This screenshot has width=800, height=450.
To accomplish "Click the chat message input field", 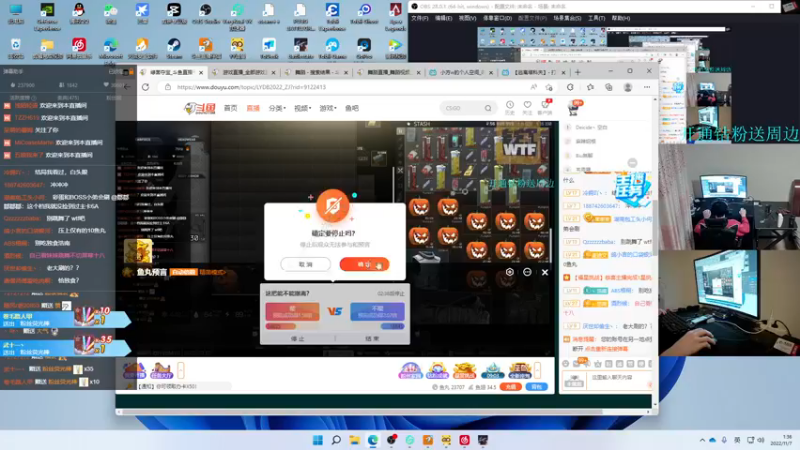I will coord(620,381).
